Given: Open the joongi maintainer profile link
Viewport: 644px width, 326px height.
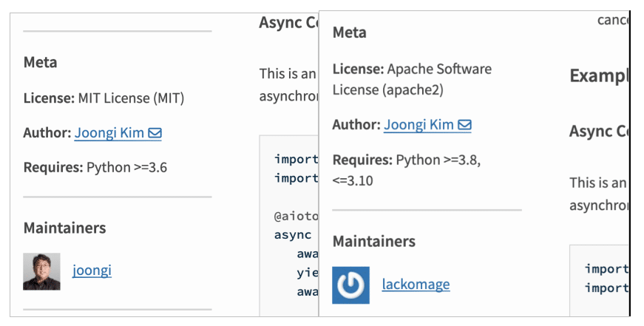Looking at the screenshot, I should coord(92,271).
